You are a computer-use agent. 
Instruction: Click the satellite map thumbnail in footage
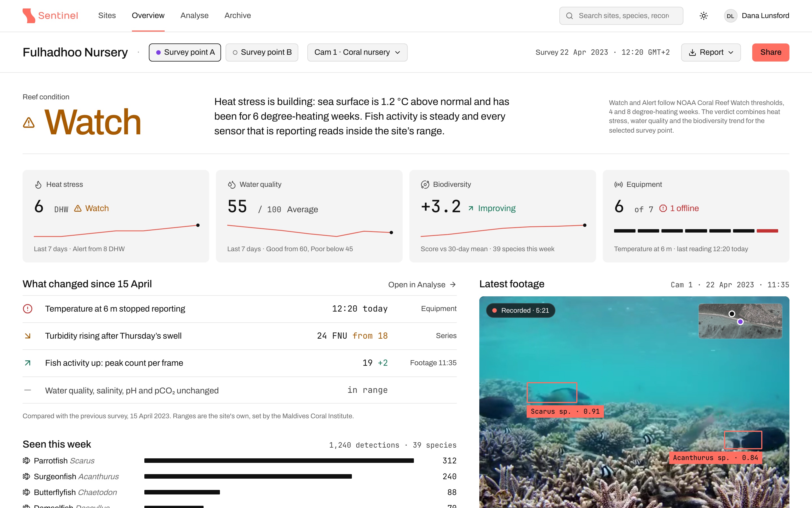tap(740, 321)
